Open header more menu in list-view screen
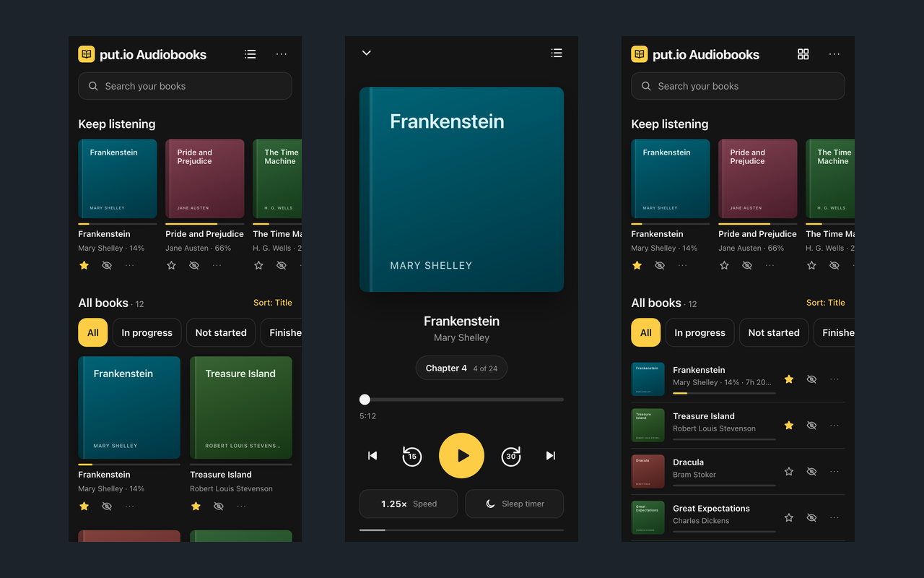This screenshot has height=578, width=924. [x=834, y=54]
